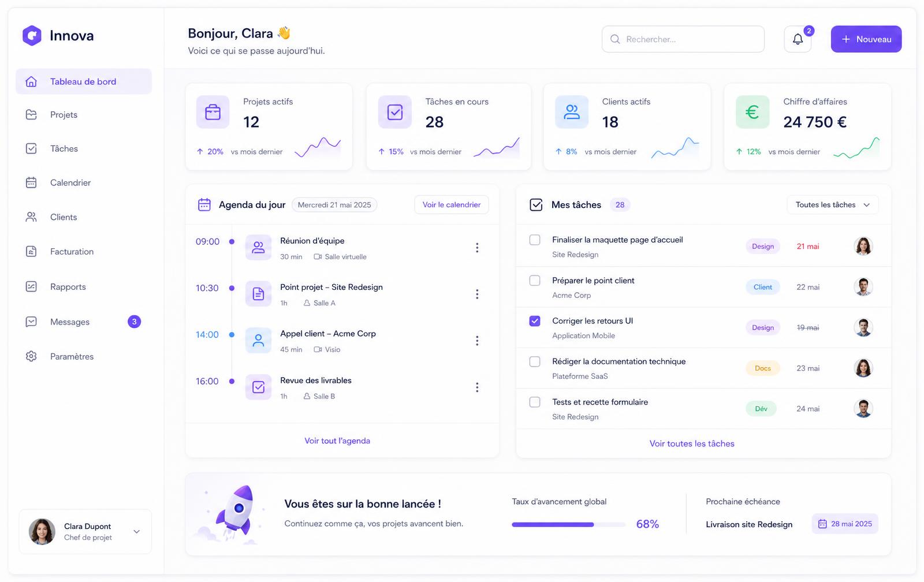Click the Nouveau button
The width and height of the screenshot is (924, 582).
click(x=866, y=39)
